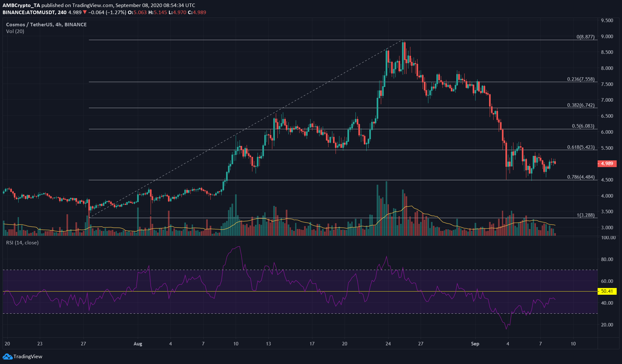Open the TradingView wordmark link
This screenshot has width=622, height=364.
click(28, 356)
